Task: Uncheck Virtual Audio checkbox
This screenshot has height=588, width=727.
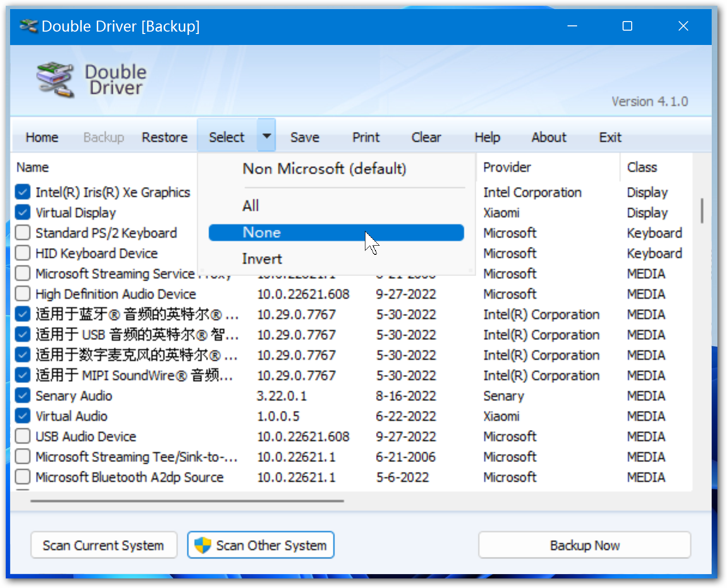Action: [x=23, y=416]
